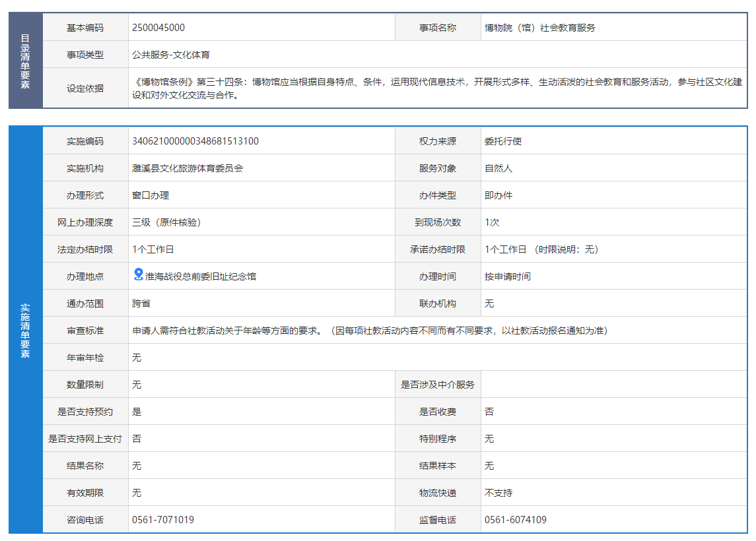Screen dimensions: 756x541
Task: Click the 目录清单要素 section header
Action: click(x=26, y=61)
